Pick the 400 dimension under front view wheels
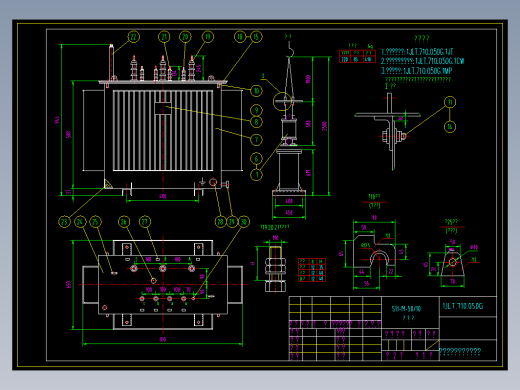 [x=163, y=196]
